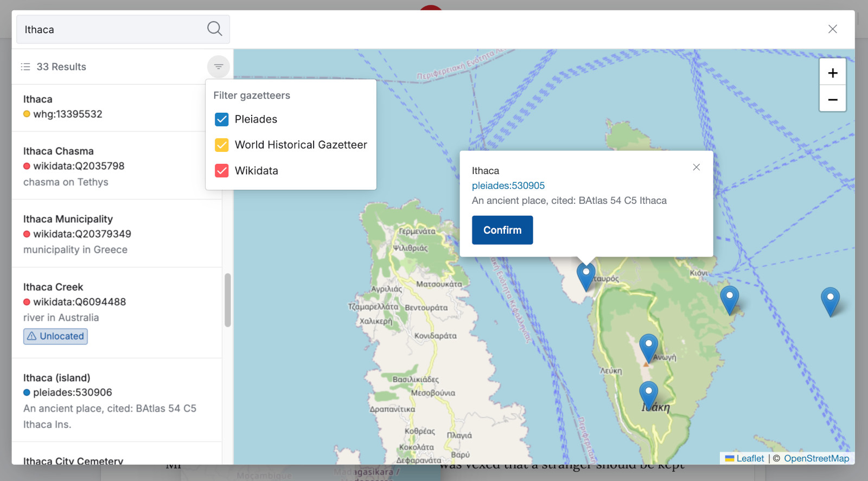Toggle the World Historical Gazetteer checkbox
Viewport: 868px width, 481px height.
pos(222,145)
